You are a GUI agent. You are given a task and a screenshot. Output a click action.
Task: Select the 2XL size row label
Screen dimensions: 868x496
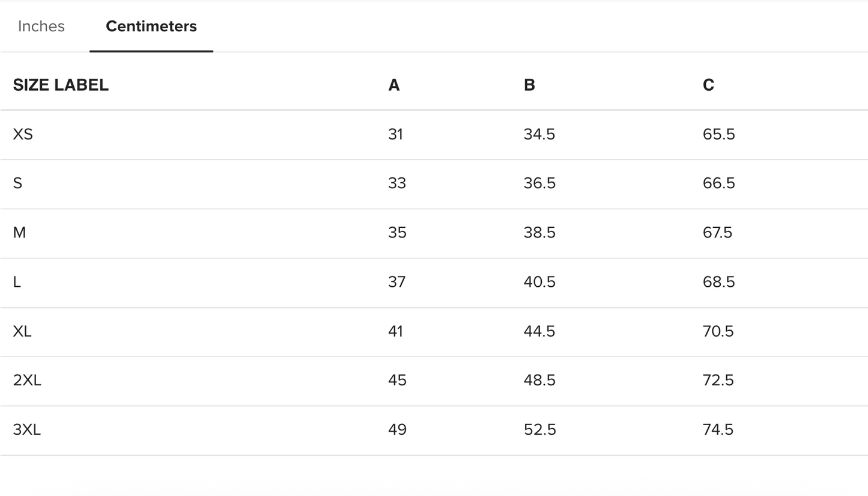click(27, 381)
